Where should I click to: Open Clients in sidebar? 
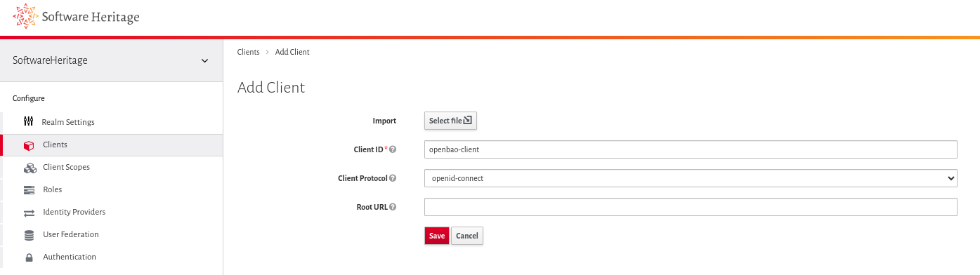(112, 145)
